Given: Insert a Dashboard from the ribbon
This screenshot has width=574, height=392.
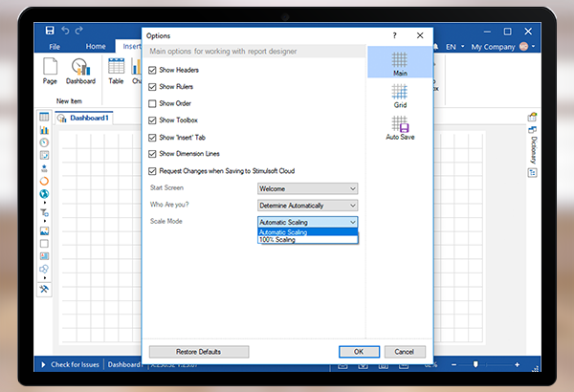Looking at the screenshot, I should tap(81, 70).
